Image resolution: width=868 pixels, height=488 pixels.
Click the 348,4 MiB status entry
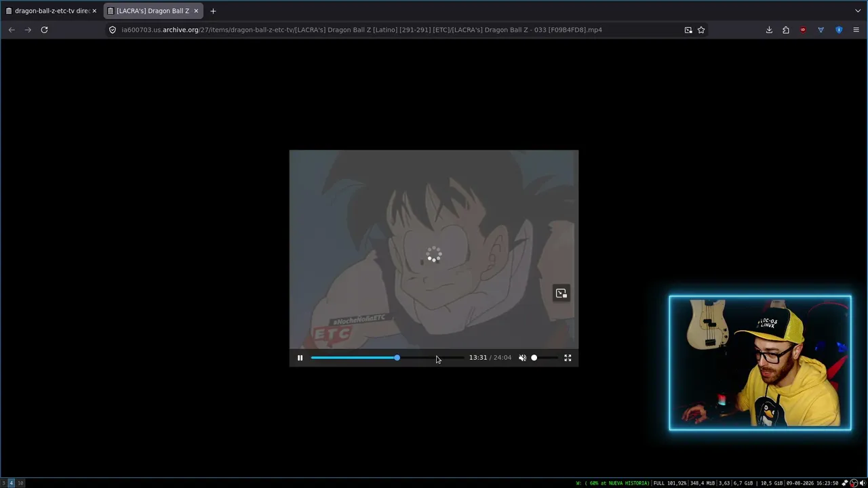point(704,483)
